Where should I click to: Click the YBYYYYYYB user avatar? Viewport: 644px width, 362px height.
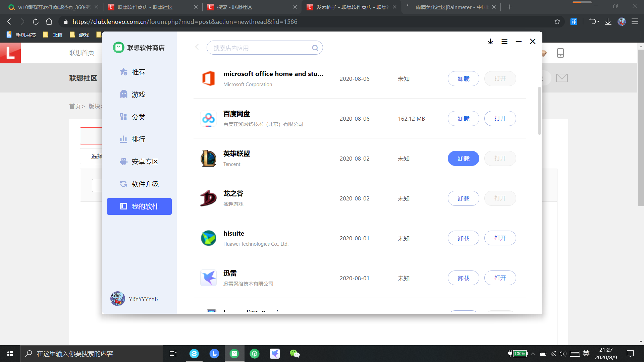tap(118, 299)
